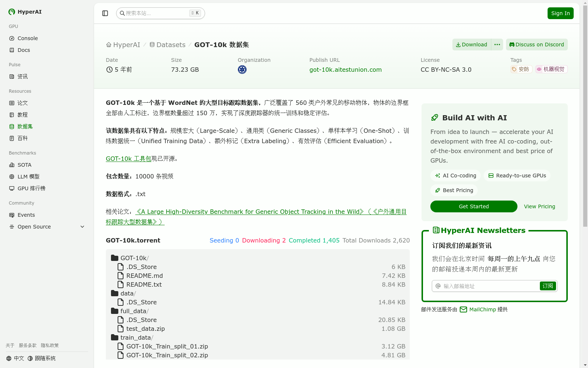
Task: Toggle the sidebar panel icon
Action: tap(105, 13)
